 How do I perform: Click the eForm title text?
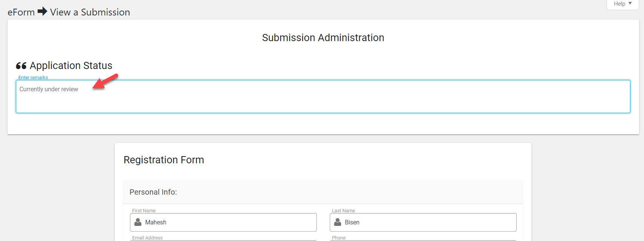[x=21, y=12]
